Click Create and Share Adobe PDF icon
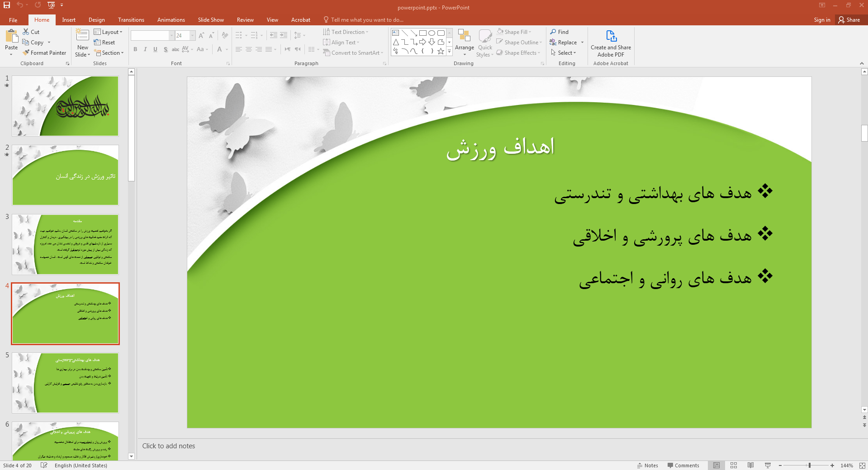The image size is (868, 470). (611, 36)
